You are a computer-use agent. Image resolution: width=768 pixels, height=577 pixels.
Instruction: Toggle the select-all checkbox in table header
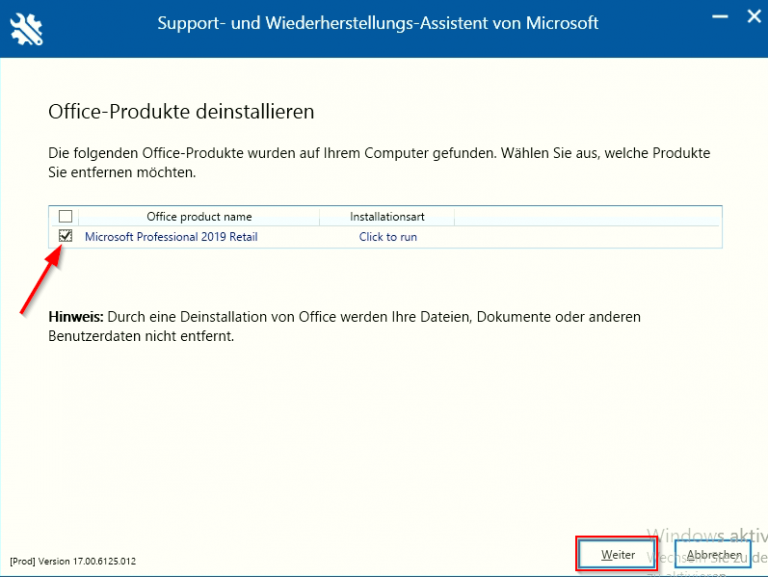coord(65,216)
